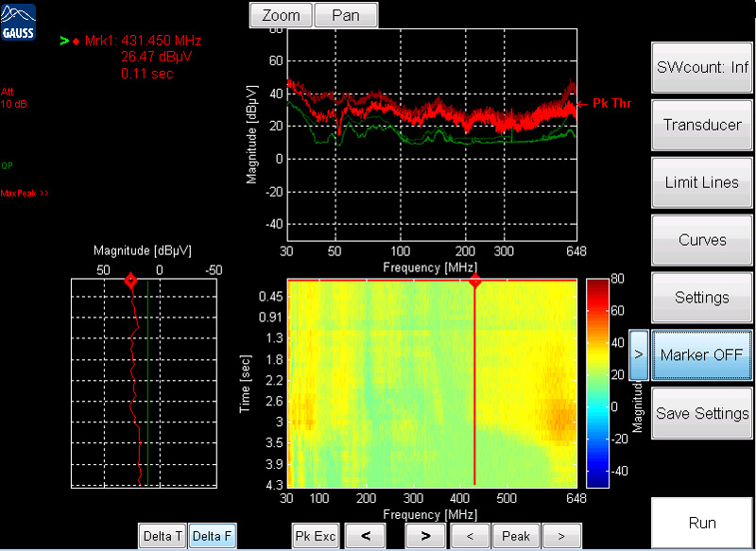Open the Limit Lines menu

[702, 182]
